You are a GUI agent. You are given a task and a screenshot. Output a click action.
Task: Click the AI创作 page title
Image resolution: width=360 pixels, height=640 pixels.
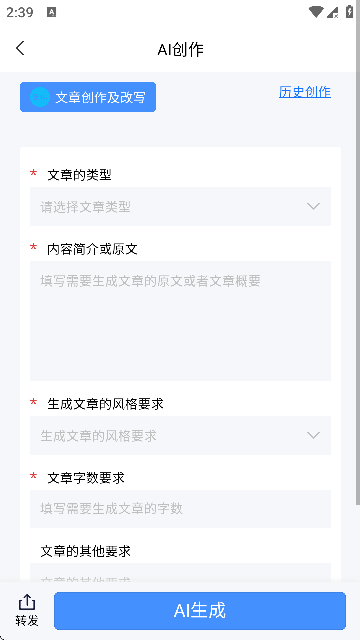[x=180, y=50]
